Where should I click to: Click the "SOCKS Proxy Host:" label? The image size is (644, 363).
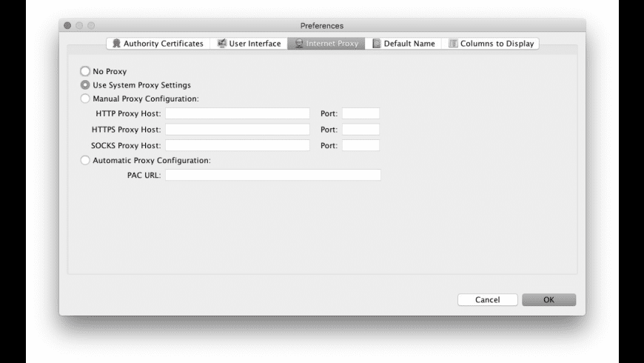pos(126,145)
